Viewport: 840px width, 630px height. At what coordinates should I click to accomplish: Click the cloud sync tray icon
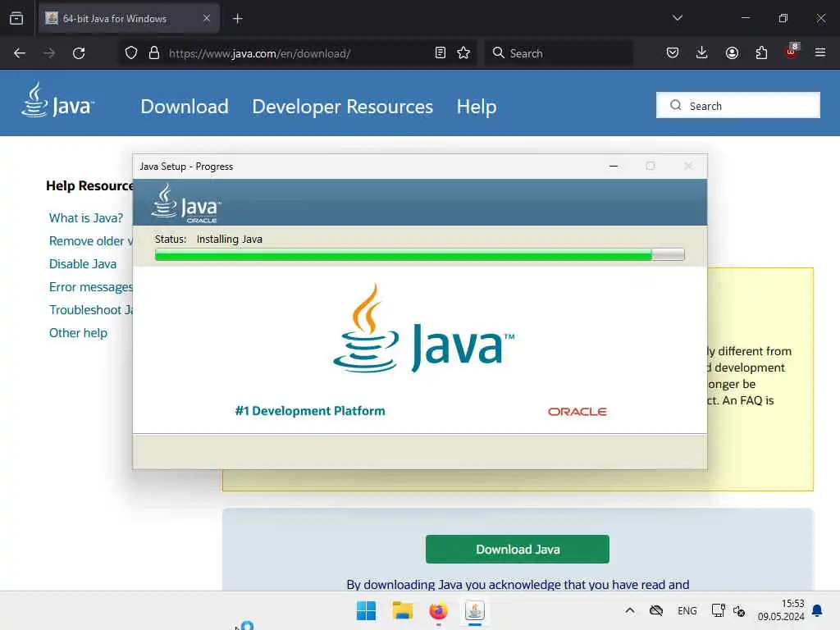click(x=656, y=610)
